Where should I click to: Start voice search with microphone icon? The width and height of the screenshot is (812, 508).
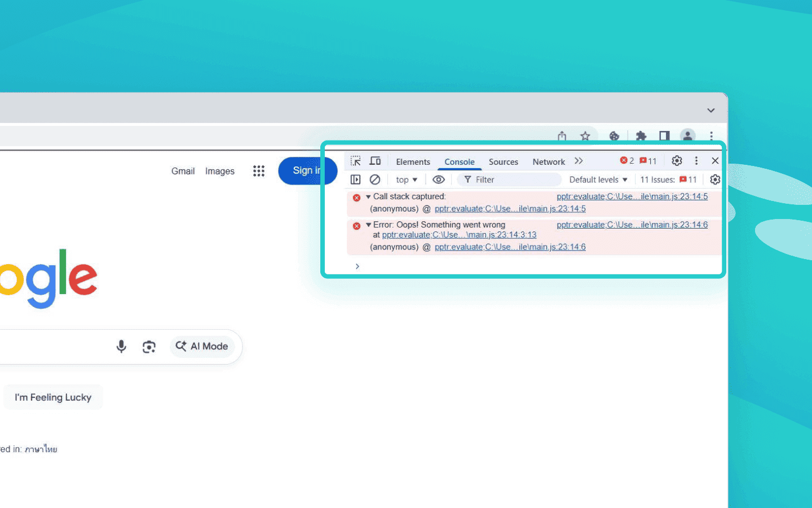coord(121,346)
